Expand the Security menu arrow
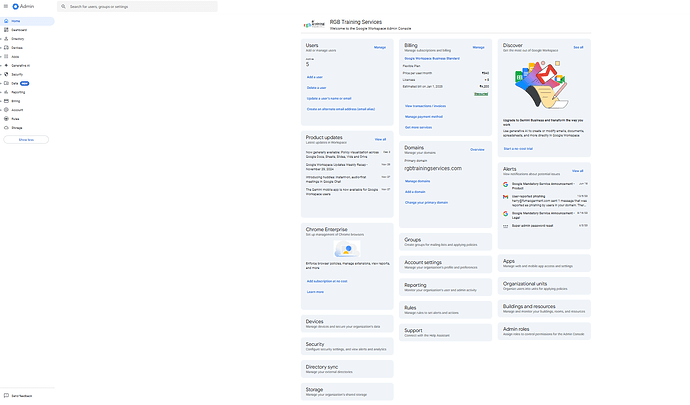Screen dimensions: 690x405 (1, 74)
